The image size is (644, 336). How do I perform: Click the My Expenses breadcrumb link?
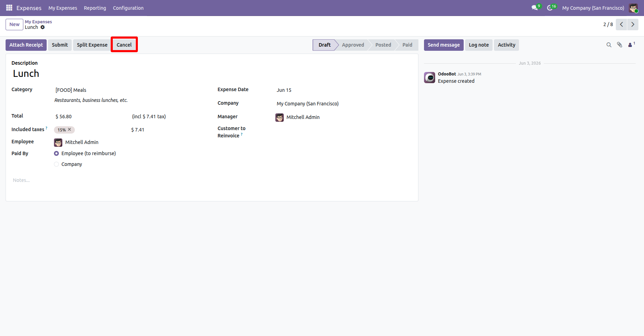tap(38, 22)
